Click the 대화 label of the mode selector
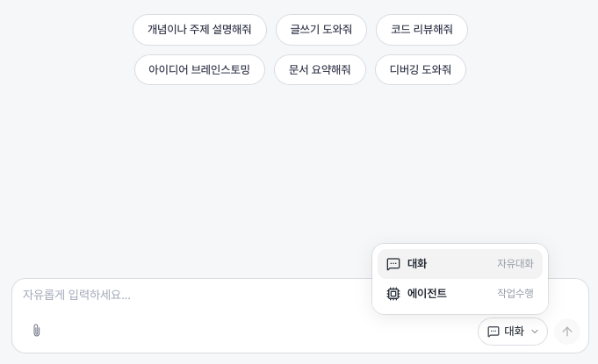This screenshot has height=364, width=598. [514, 332]
